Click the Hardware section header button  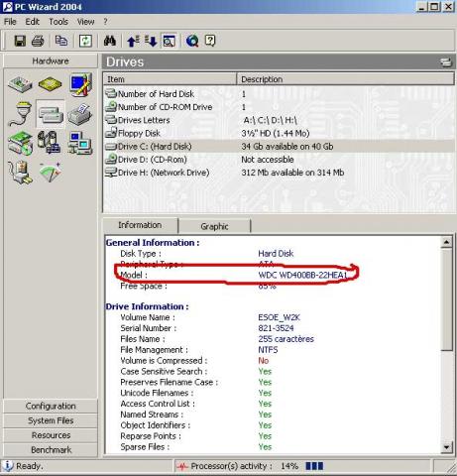point(51,60)
